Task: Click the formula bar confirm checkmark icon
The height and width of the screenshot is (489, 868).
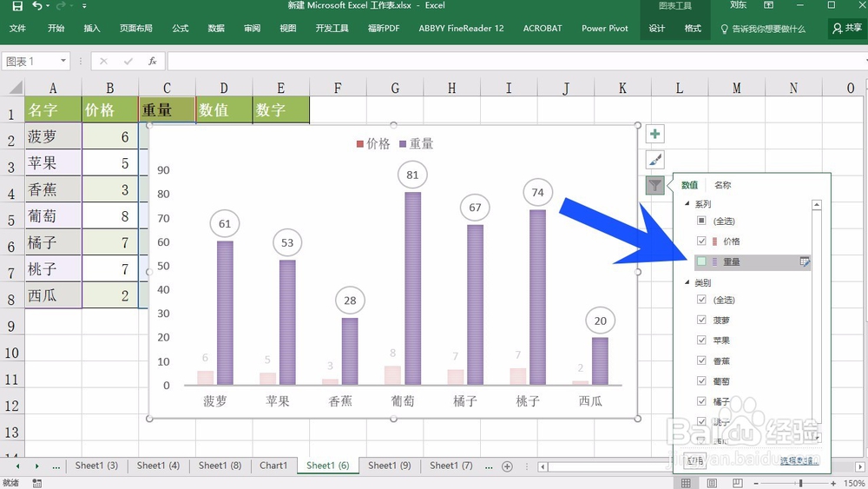Action: pyautogui.click(x=128, y=61)
